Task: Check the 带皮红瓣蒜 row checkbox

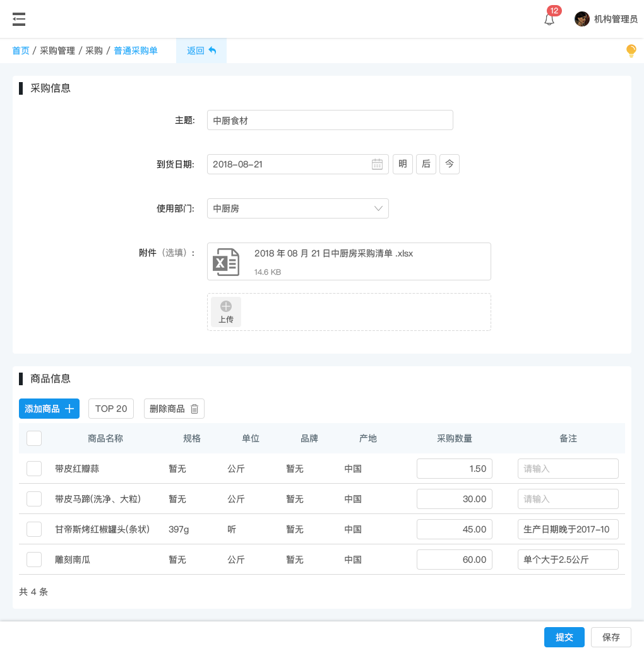Action: click(x=34, y=469)
